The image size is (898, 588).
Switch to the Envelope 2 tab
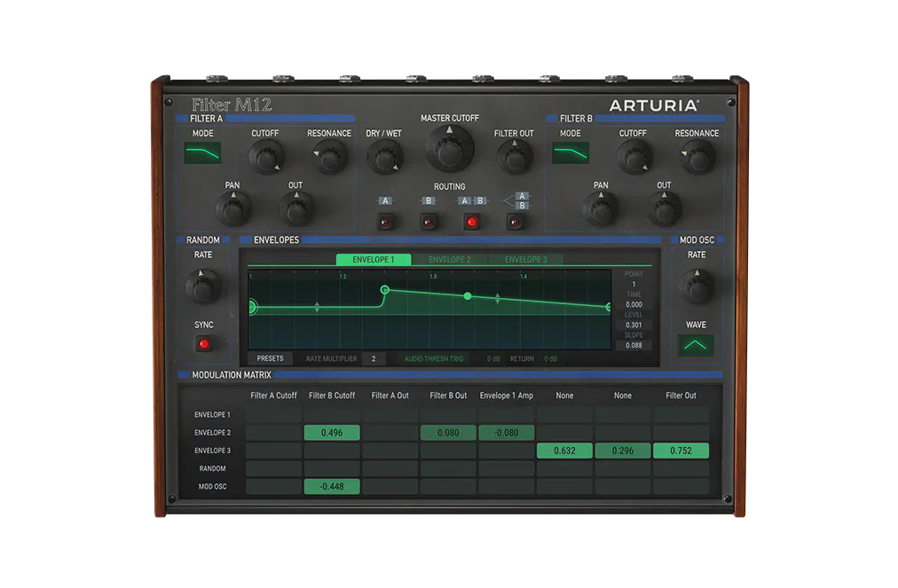click(x=450, y=260)
